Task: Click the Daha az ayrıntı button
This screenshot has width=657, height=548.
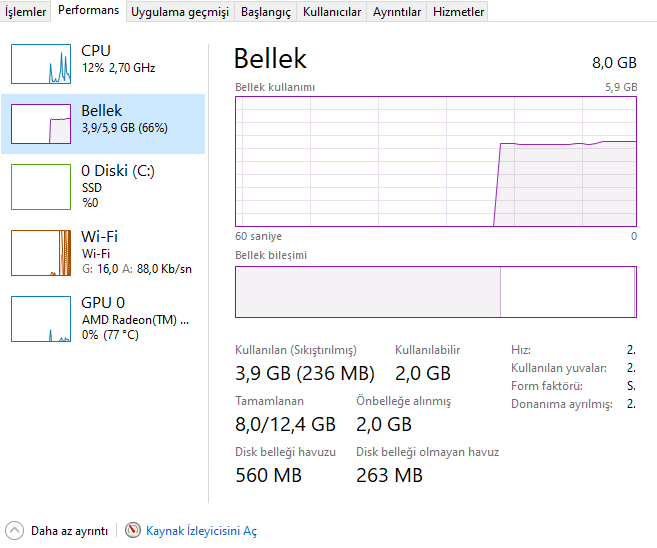Action: pyautogui.click(x=69, y=531)
